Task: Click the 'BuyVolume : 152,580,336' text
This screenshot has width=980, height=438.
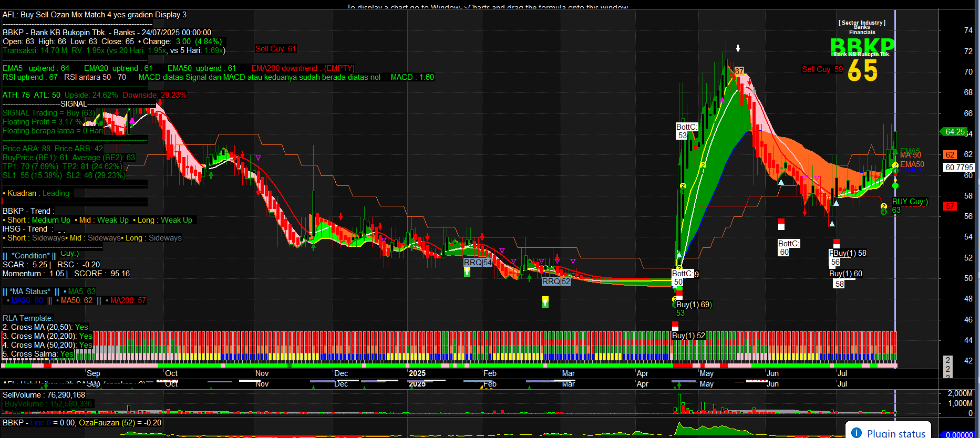Action: click(x=48, y=404)
